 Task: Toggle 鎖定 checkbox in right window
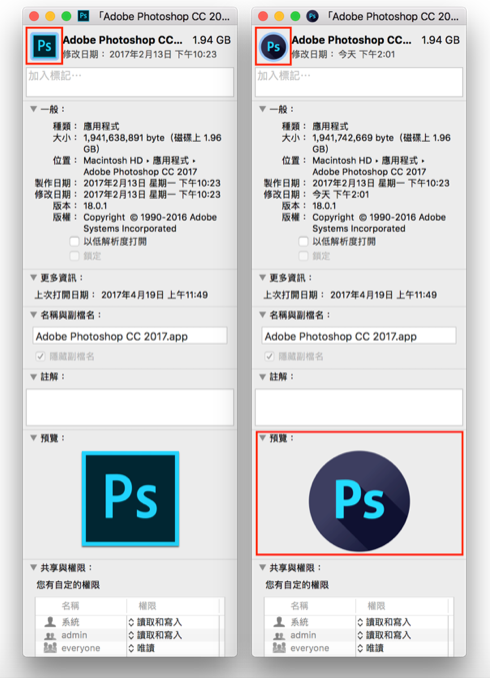[303, 256]
